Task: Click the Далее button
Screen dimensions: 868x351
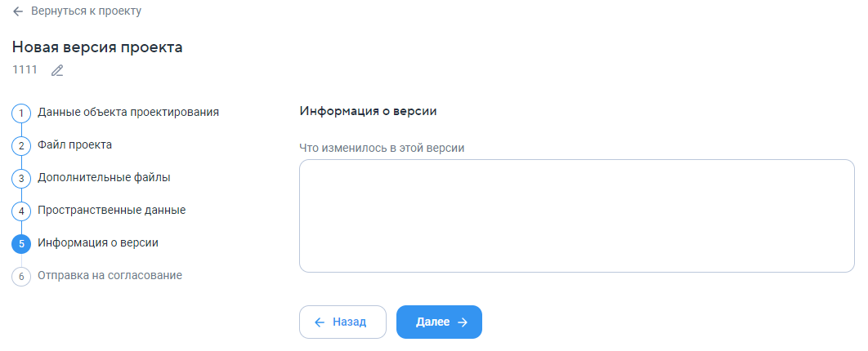Action: 439,322
